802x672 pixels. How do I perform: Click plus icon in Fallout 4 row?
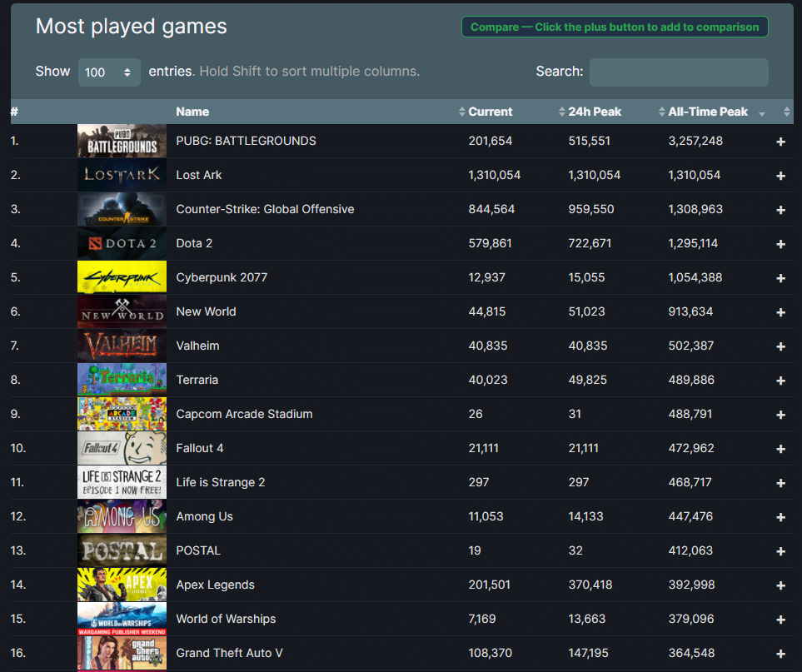coord(780,449)
